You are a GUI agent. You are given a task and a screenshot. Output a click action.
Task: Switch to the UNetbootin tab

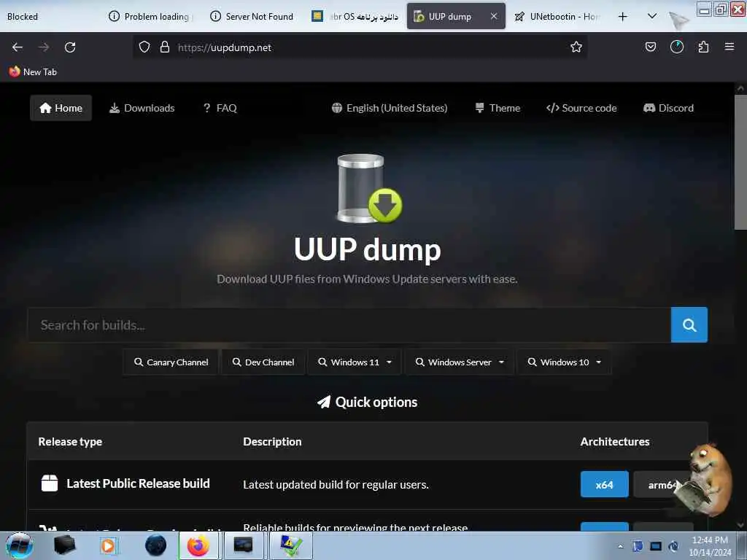coord(557,17)
